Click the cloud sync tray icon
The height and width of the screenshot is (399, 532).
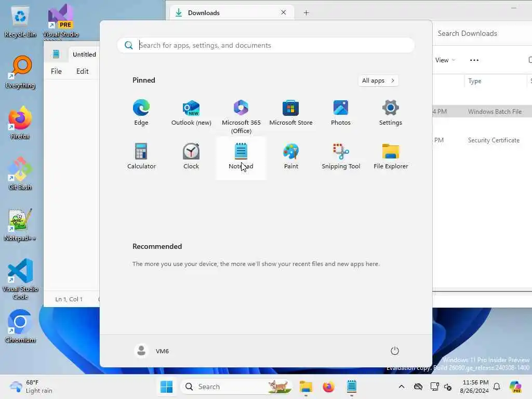coord(418,387)
